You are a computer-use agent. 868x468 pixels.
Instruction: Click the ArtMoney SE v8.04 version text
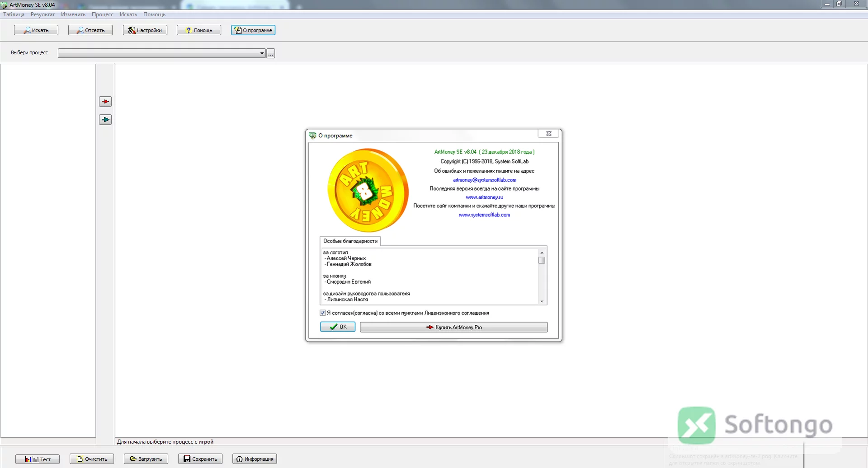coord(484,152)
